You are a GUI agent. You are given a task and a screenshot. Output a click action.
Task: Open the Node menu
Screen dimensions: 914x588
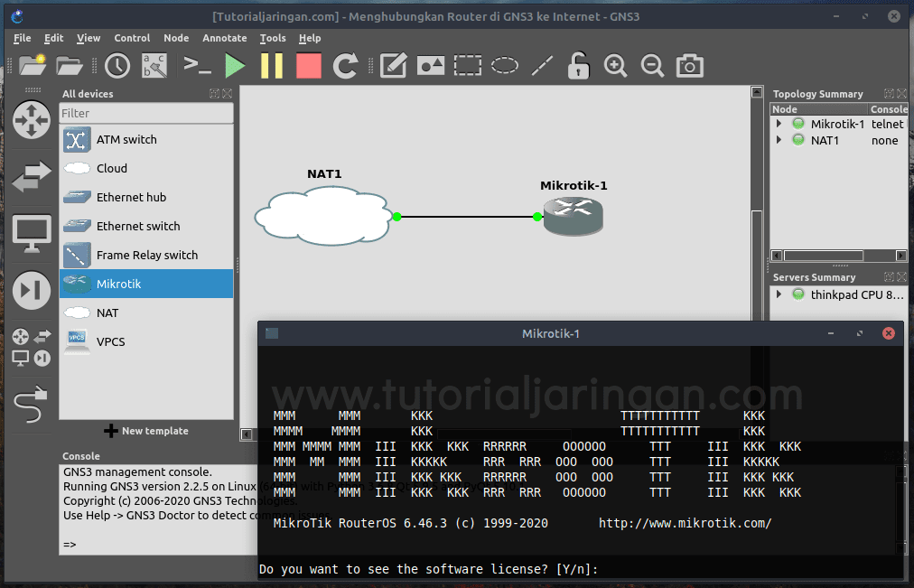pyautogui.click(x=176, y=38)
